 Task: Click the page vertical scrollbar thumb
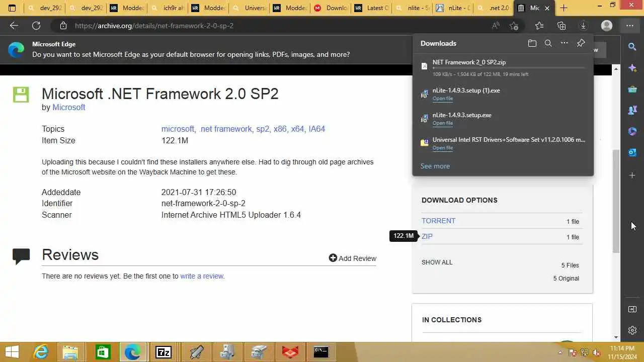pos(616,201)
